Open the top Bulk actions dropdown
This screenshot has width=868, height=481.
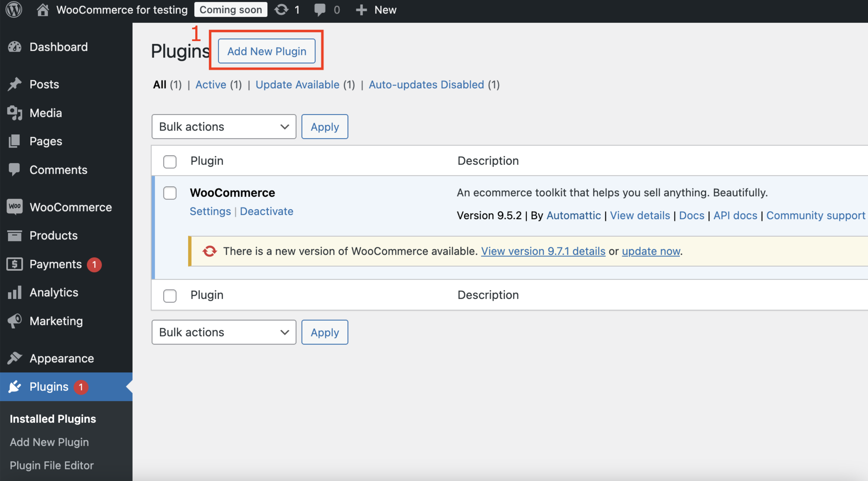224,127
